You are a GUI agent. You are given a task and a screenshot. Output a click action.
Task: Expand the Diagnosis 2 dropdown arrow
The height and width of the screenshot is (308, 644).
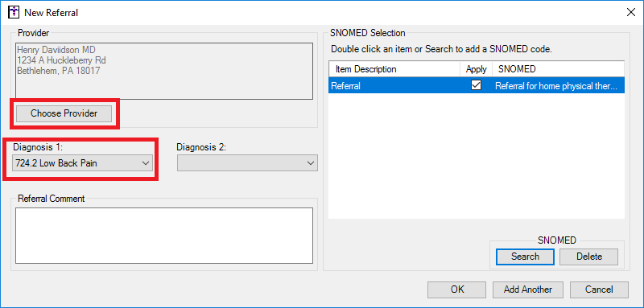[x=310, y=162]
